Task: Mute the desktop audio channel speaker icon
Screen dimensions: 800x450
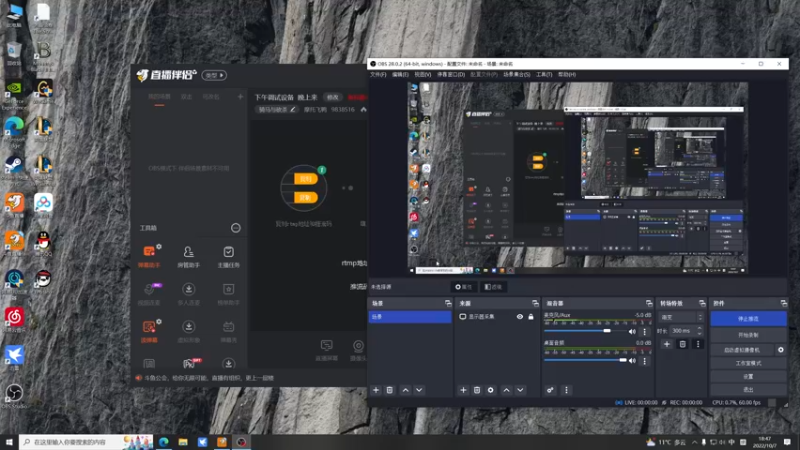Action: point(633,361)
